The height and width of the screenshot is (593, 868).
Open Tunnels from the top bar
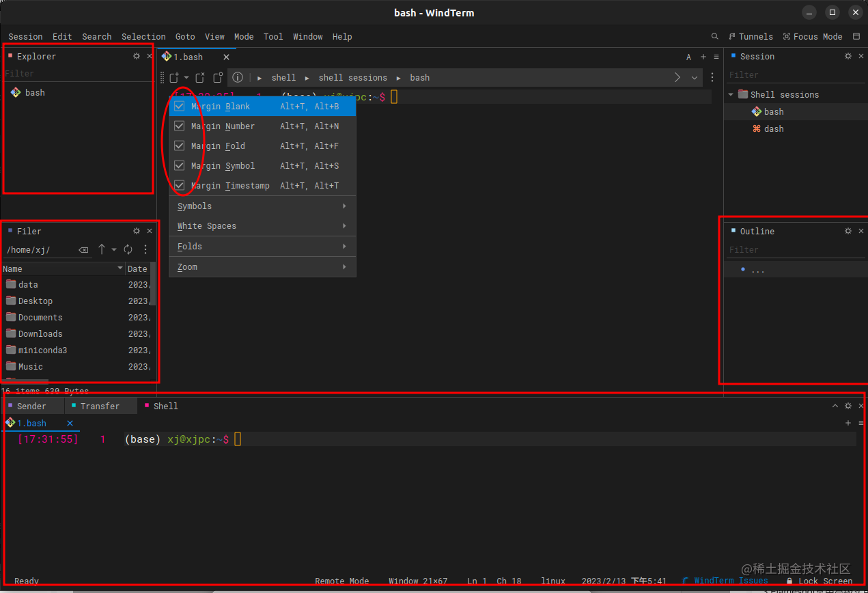751,37
